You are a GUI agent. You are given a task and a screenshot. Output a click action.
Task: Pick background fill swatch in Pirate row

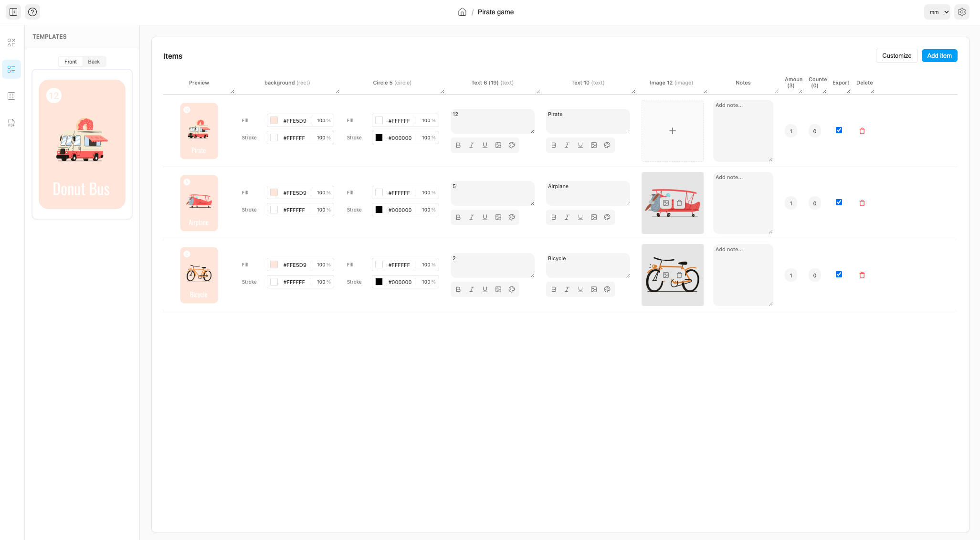274,120
